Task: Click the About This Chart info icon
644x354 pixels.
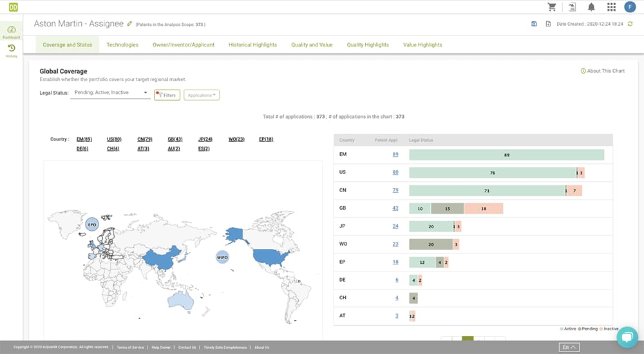Action: point(583,71)
